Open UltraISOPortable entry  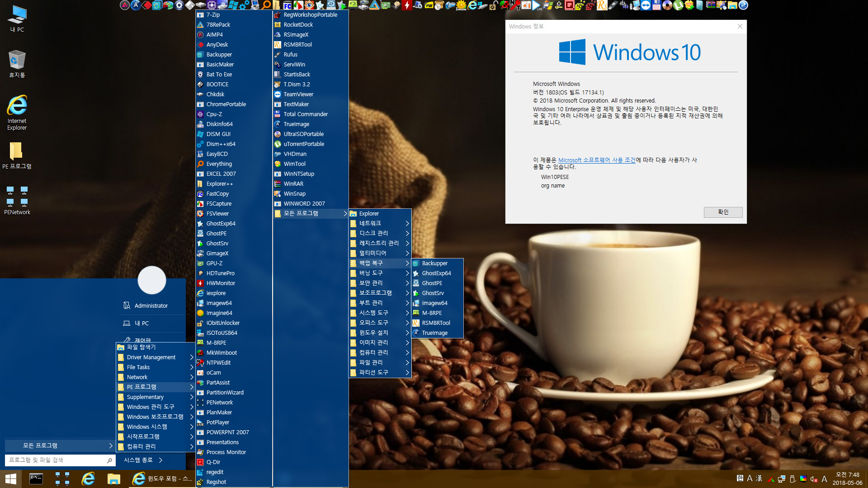[x=311, y=134]
